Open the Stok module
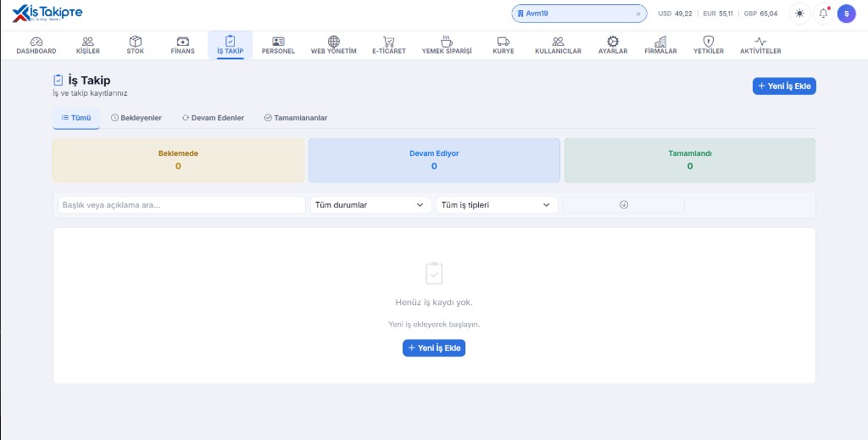Image resolution: width=868 pixels, height=440 pixels. coord(135,46)
